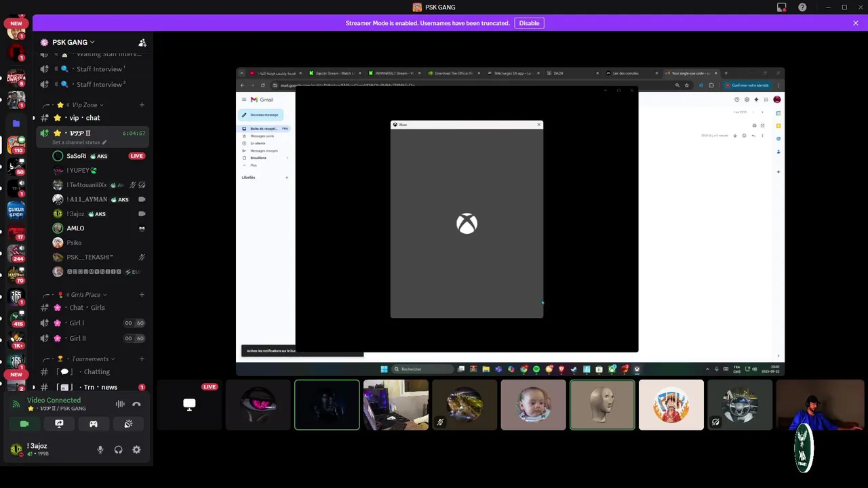Click the Windows Start button in stream

click(384, 369)
